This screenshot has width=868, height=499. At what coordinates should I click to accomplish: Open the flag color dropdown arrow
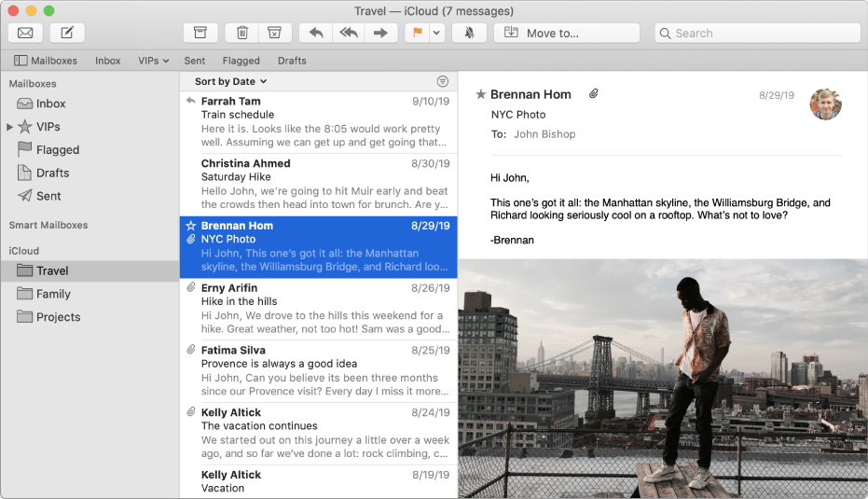tap(436, 33)
